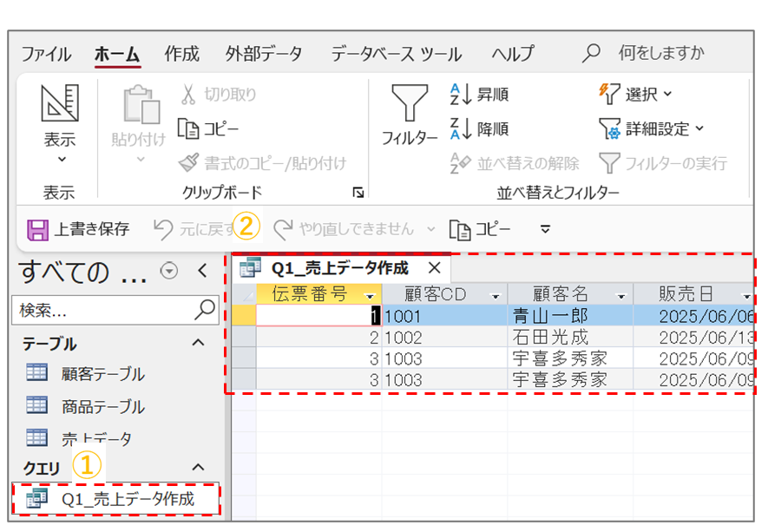Image resolution: width=781 pixels, height=532 pixels.
Task: Click 上書き保存 save icon
Action: pos(38,229)
